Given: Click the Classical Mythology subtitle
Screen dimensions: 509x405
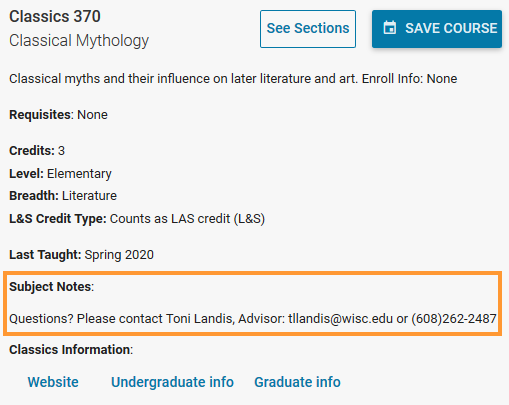Looking at the screenshot, I should click(79, 41).
